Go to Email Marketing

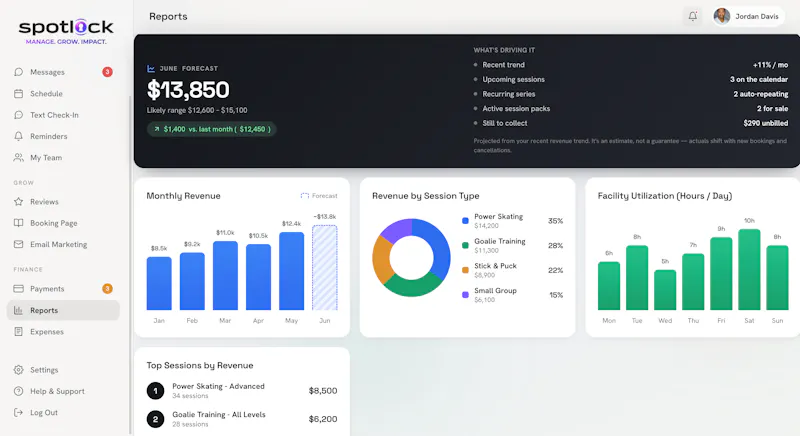[x=63, y=244]
